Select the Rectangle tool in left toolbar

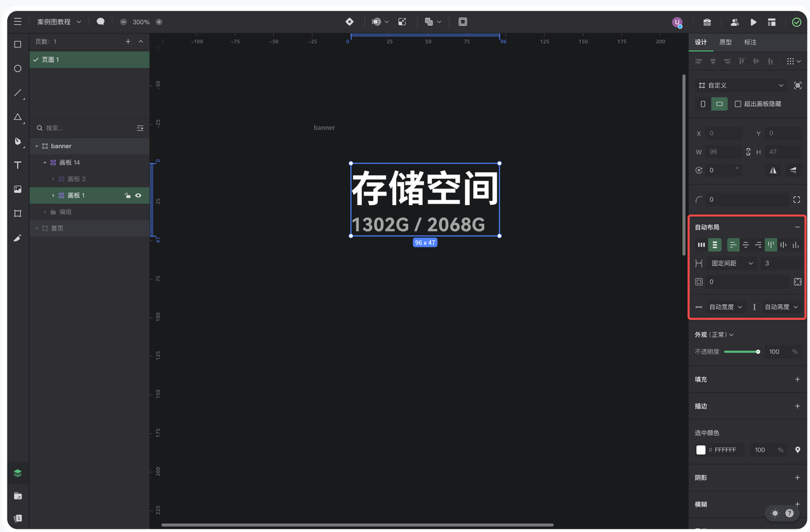18,44
